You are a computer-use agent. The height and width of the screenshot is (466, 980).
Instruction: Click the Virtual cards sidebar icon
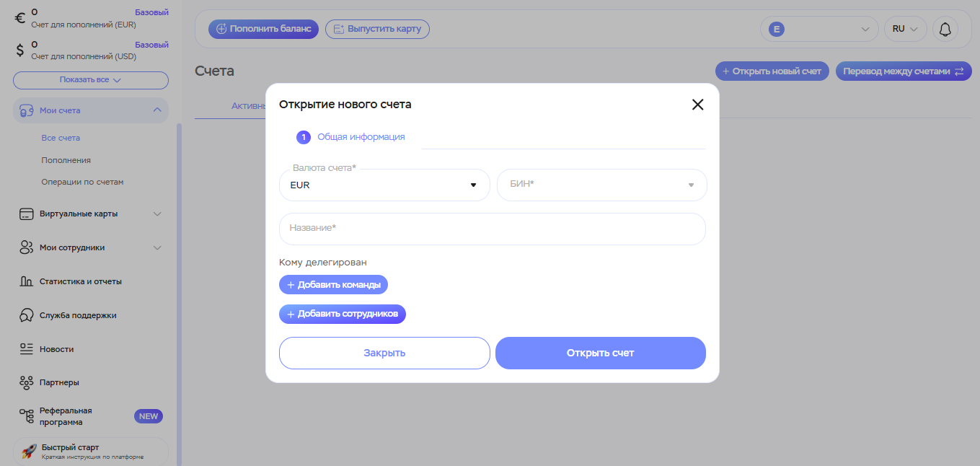pos(27,214)
